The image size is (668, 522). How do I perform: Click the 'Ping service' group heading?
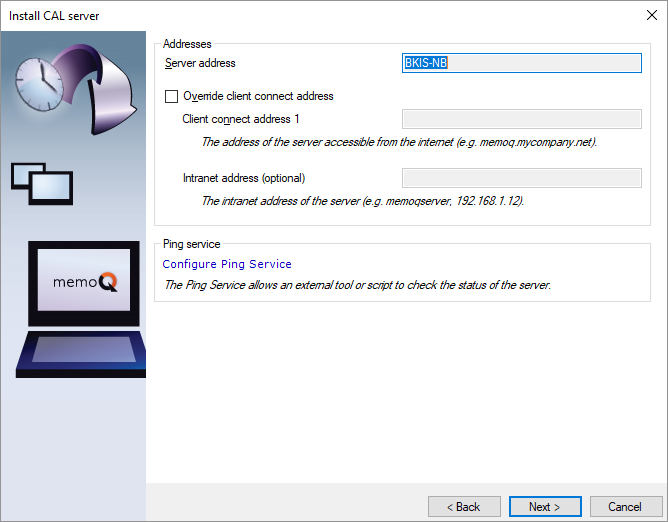click(x=192, y=244)
